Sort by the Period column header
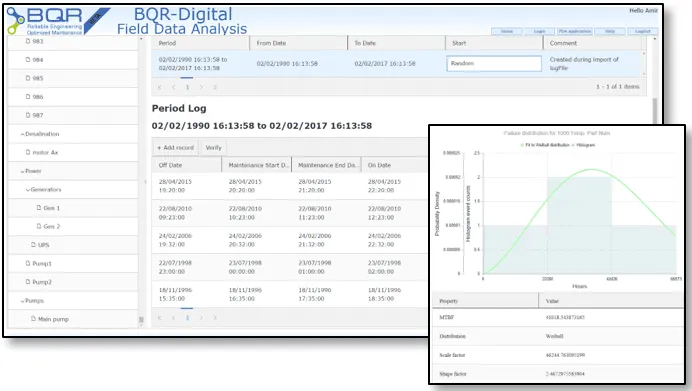The height and width of the screenshot is (391, 692). [201, 43]
